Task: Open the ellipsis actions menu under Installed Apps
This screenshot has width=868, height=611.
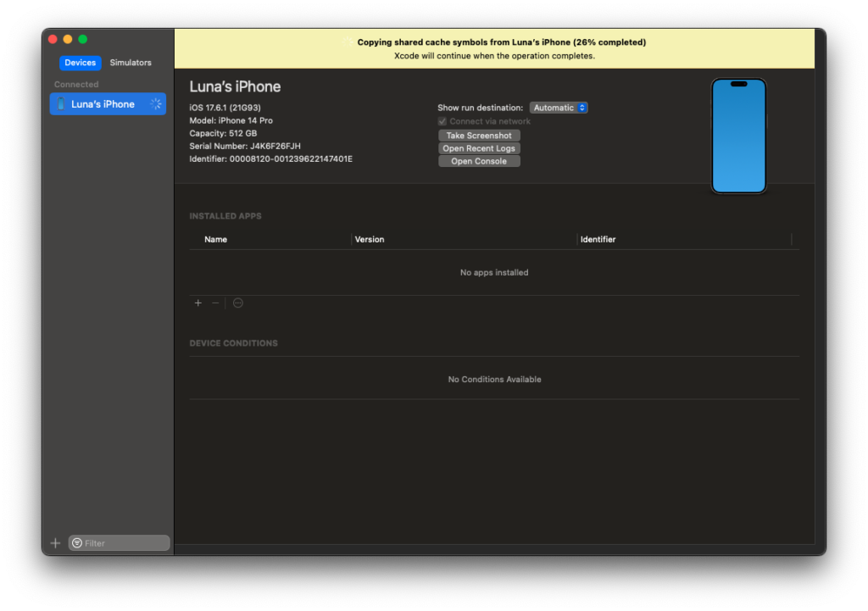Action: click(238, 303)
